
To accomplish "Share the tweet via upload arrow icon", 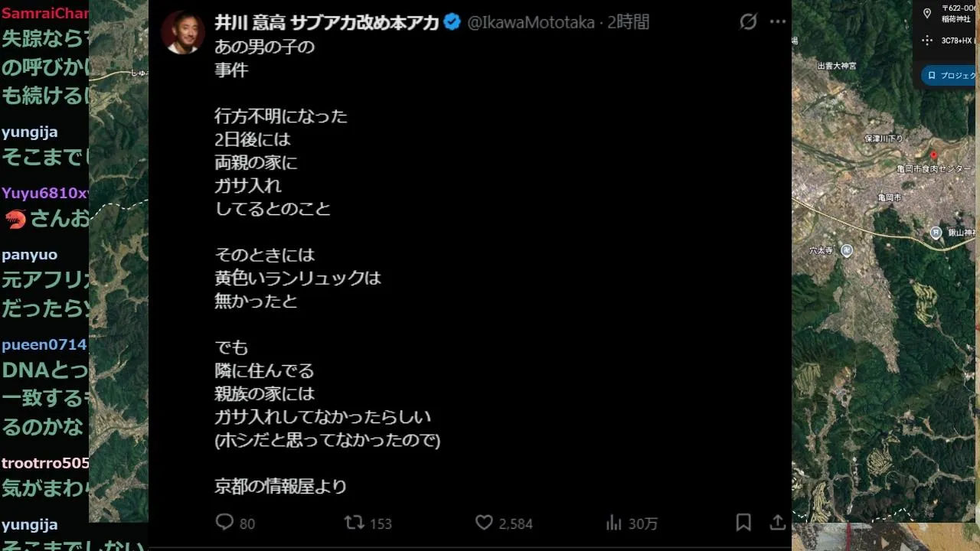I will [778, 523].
